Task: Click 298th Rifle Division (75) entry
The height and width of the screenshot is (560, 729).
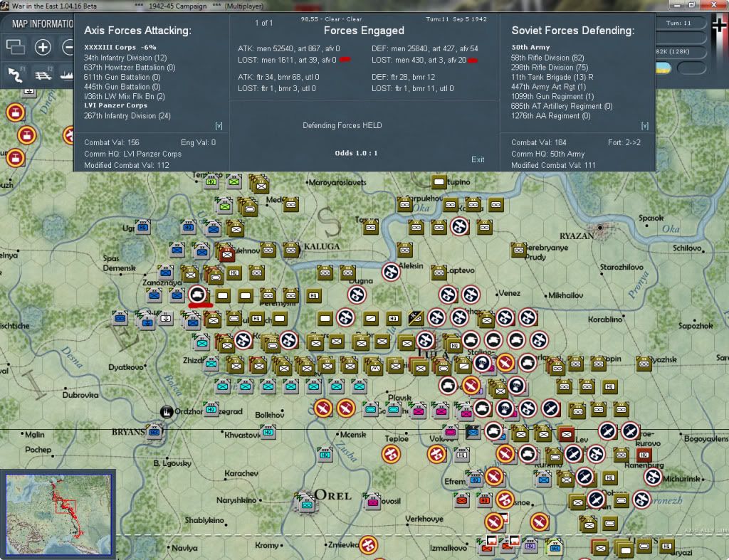Action: click(x=550, y=68)
